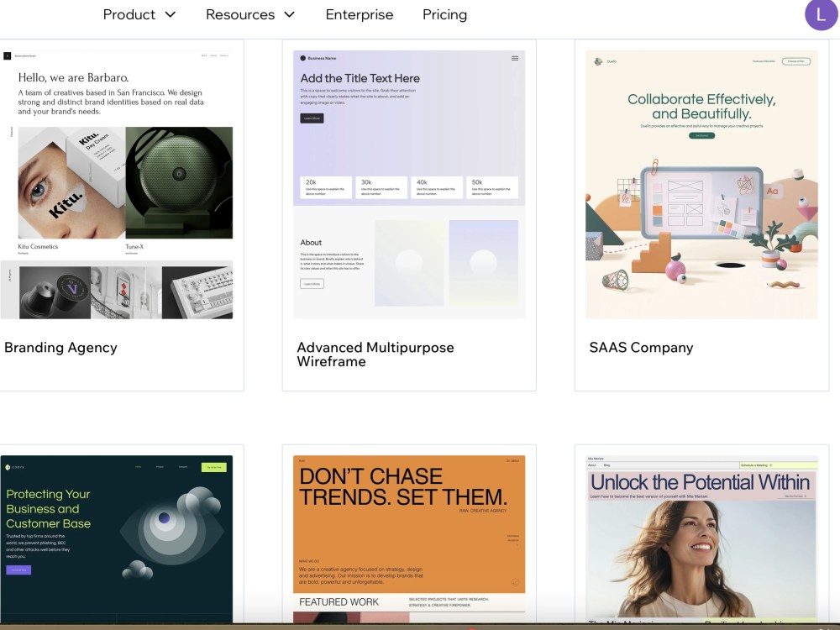The image size is (840, 630).
Task: Expand the Resources chevron arrow
Action: pos(289,14)
